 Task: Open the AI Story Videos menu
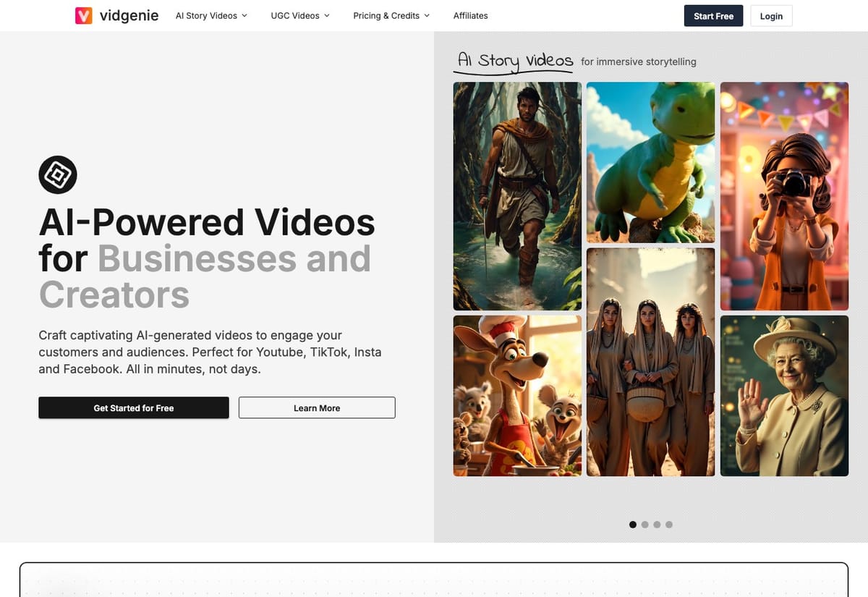(211, 15)
